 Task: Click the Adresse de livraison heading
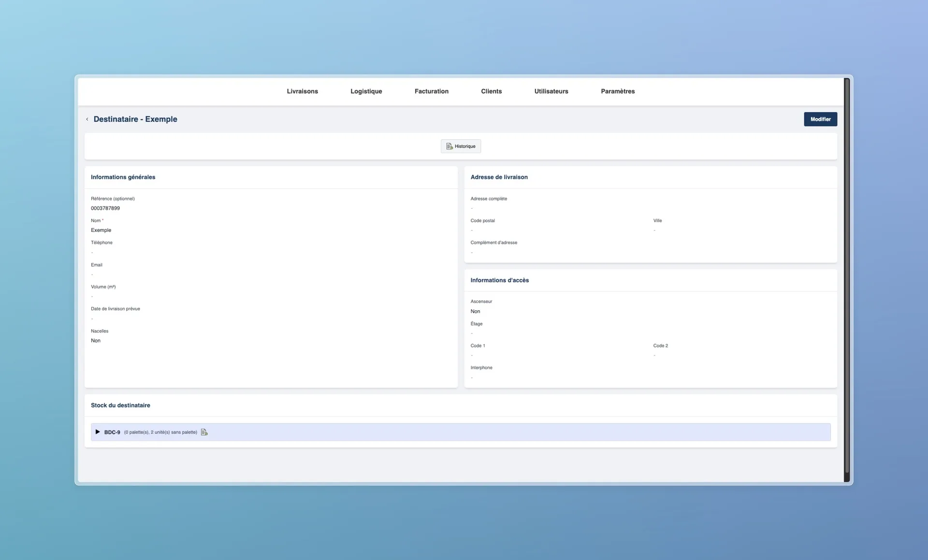(x=499, y=177)
